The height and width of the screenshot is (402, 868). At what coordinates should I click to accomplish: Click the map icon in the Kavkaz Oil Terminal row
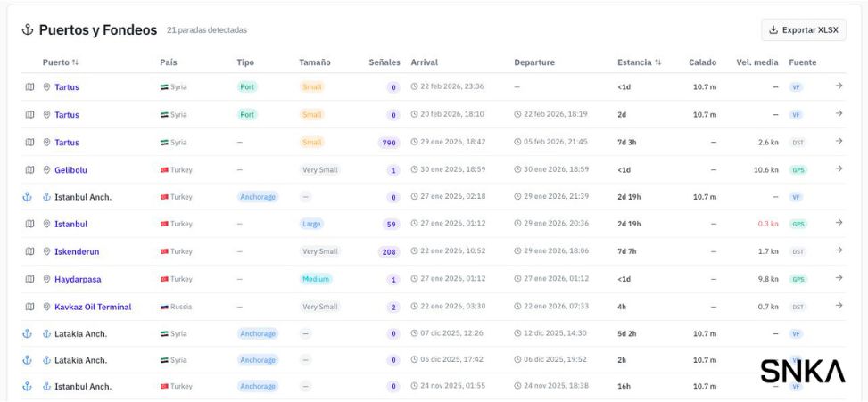click(x=29, y=307)
